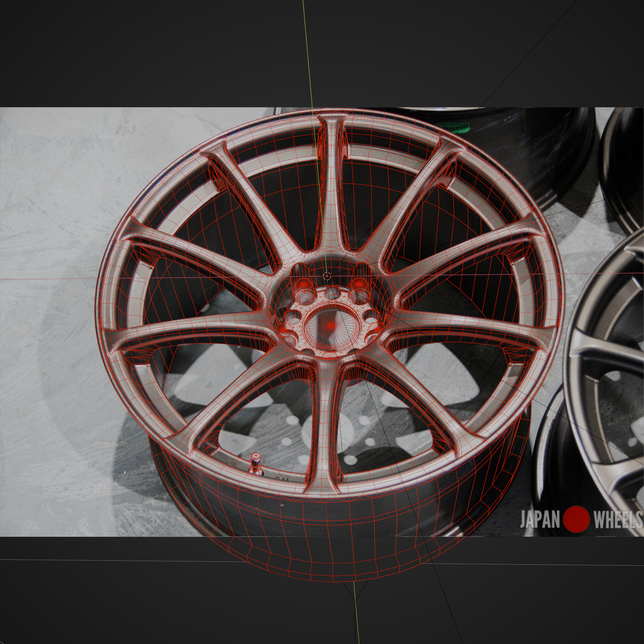This screenshot has width=644, height=644.
Task: Click the top-center lug hole on hub
Action: click(x=332, y=294)
